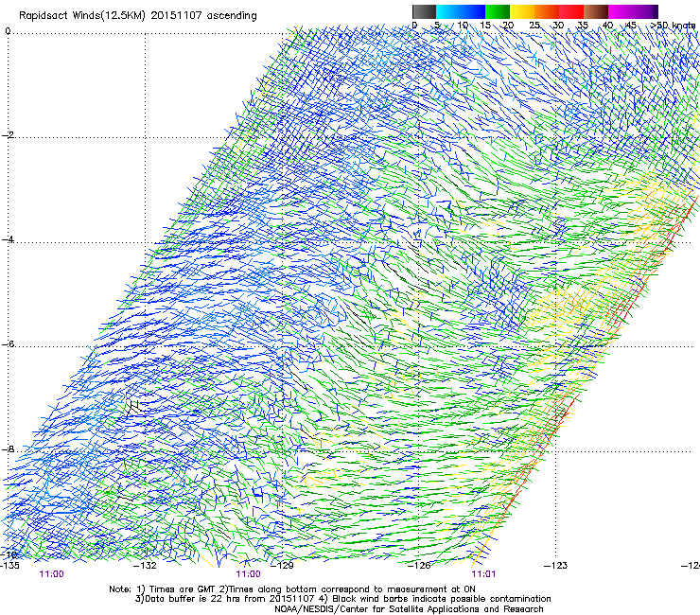Click the latitude label "-6"
This screenshot has width=700, height=615.
click(8, 344)
